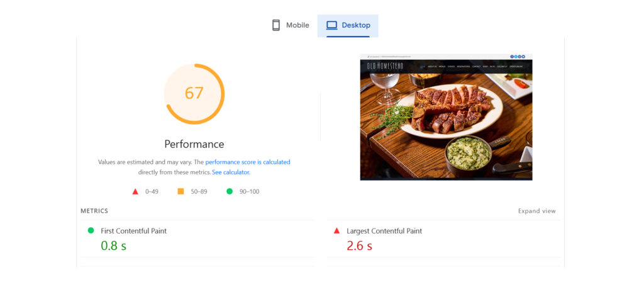644x282 pixels.
Task: Click red triangle beside Largest Contentful Paint
Action: tap(336, 231)
